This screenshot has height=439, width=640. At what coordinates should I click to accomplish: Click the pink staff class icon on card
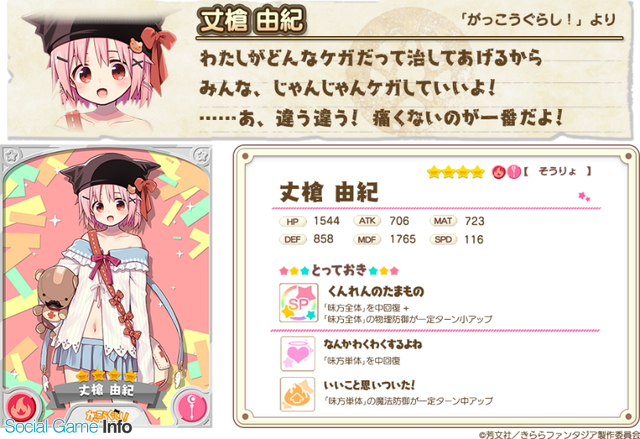pos(193,408)
